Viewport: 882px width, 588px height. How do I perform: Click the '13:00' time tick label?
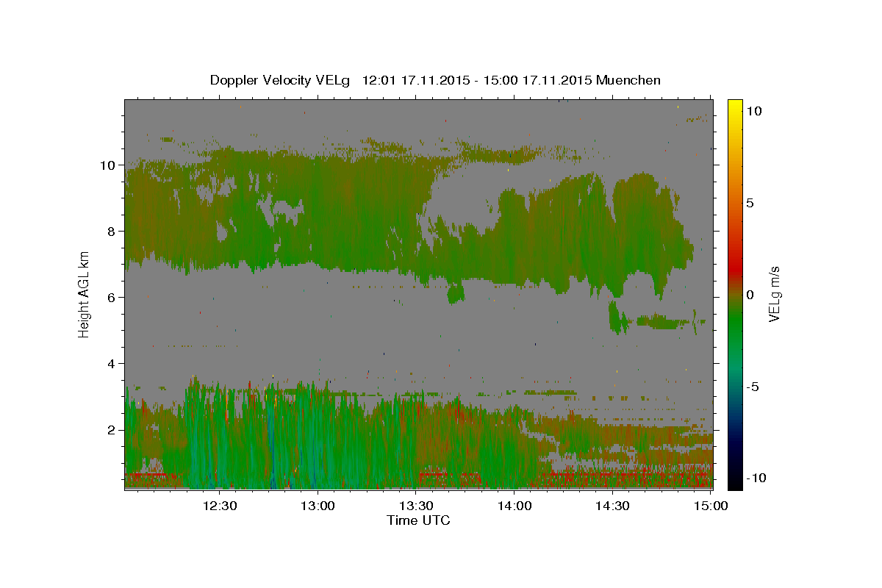pyautogui.click(x=318, y=506)
